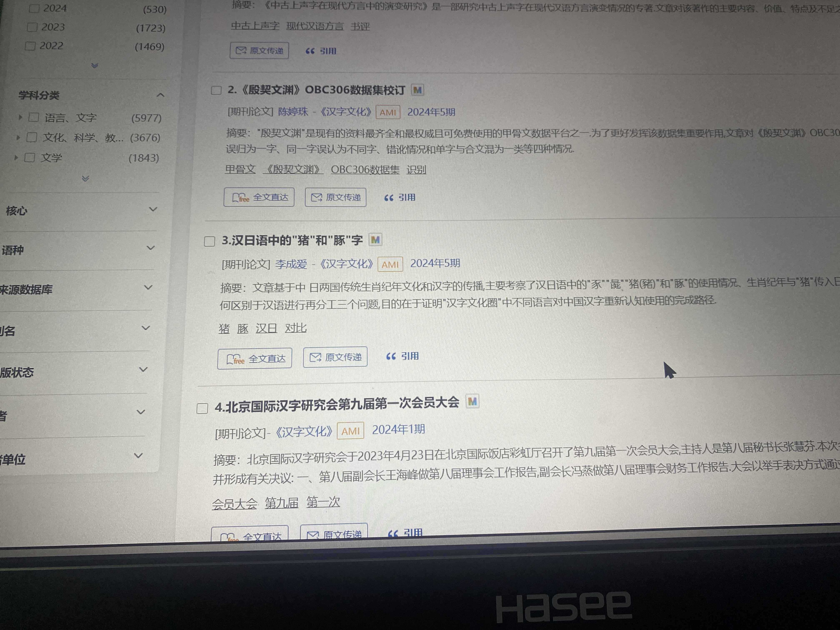Open 全文直达 free full text for article 2

(259, 197)
